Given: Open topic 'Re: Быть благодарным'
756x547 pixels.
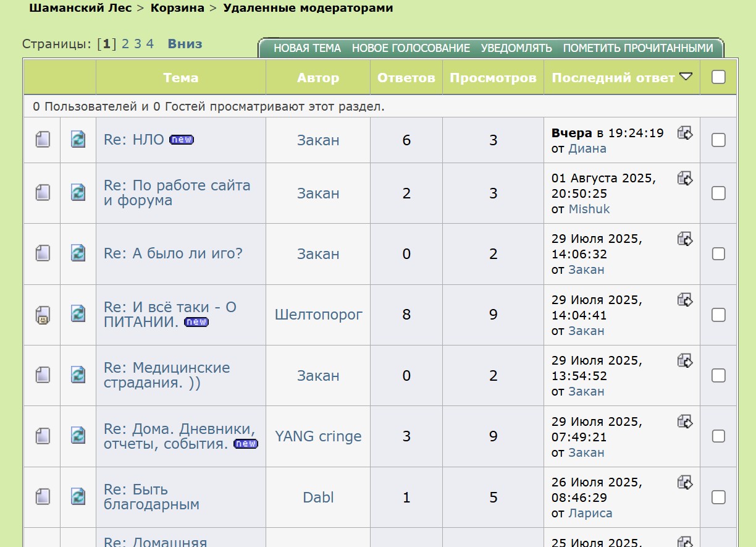Looking at the screenshot, I should point(151,497).
